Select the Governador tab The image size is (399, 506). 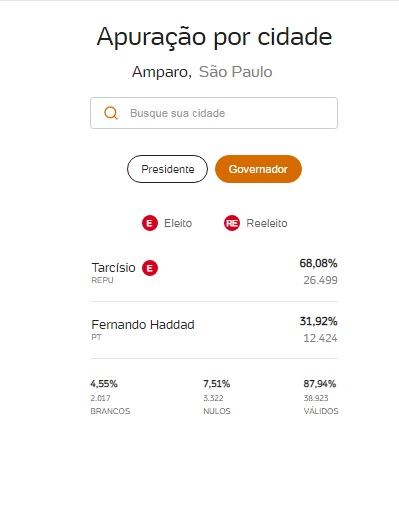coord(258,169)
